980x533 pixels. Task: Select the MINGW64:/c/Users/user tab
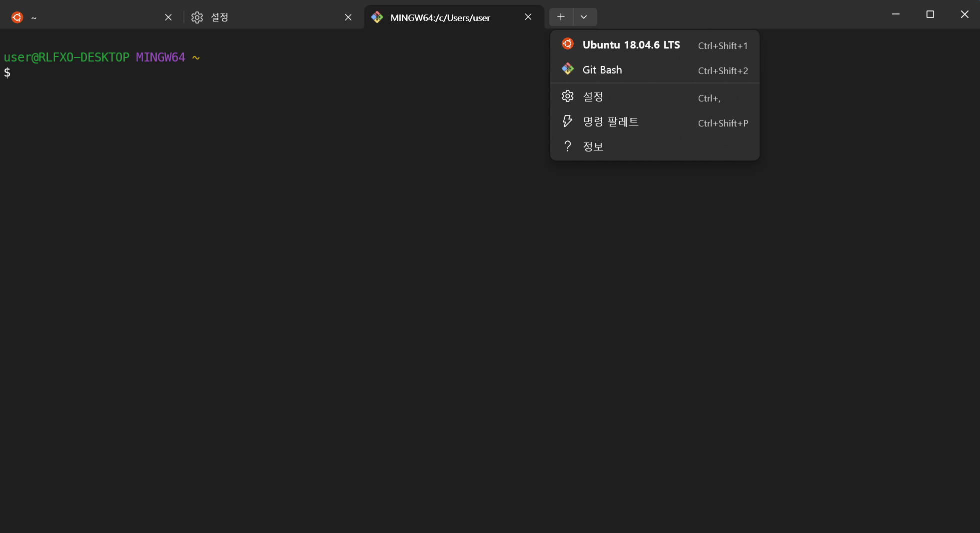[454, 17]
